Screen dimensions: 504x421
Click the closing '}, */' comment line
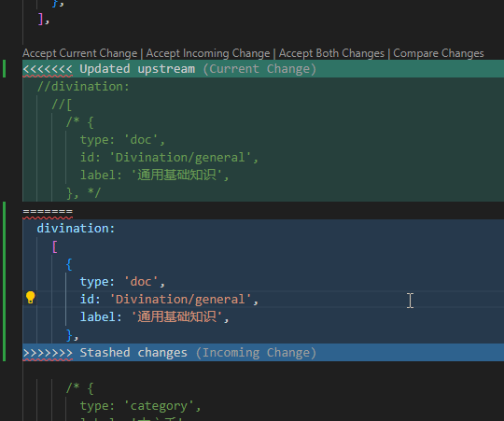[84, 193]
